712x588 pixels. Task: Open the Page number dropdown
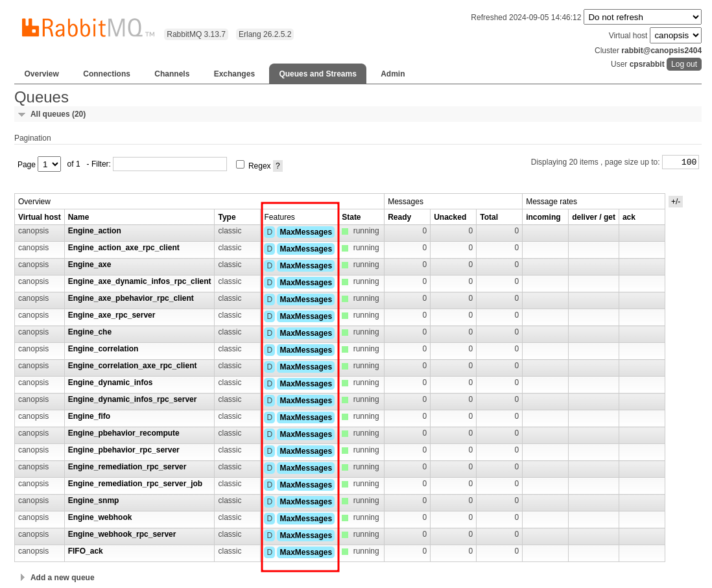pos(49,164)
